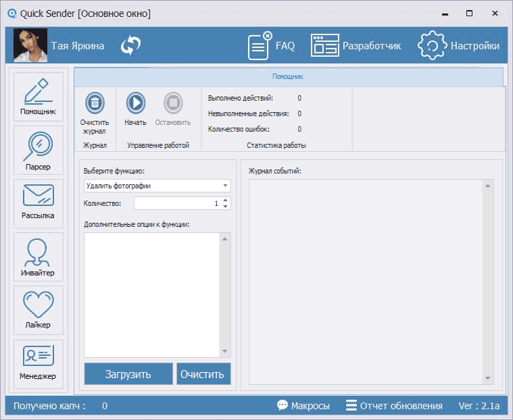
Task: Open Настройки settings
Action: click(459, 46)
